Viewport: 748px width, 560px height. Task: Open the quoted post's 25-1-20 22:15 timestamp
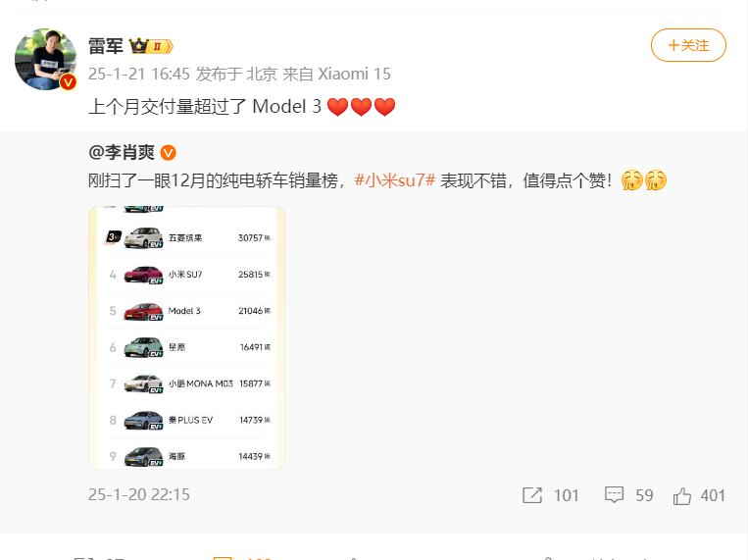[139, 494]
